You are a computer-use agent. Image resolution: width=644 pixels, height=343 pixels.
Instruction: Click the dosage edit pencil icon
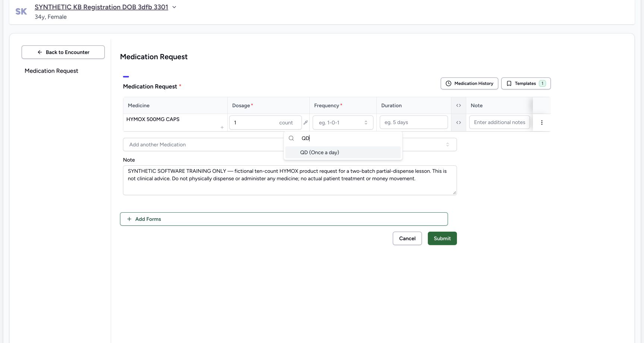(306, 123)
